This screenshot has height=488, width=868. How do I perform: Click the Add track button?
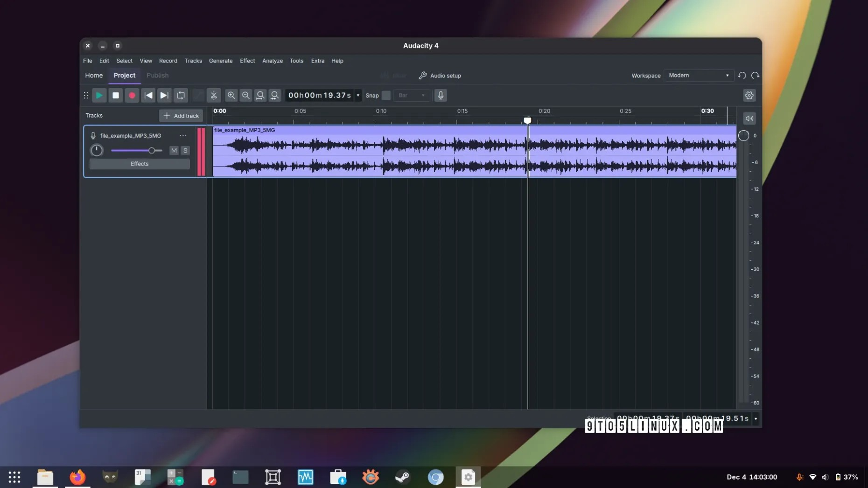coord(181,115)
